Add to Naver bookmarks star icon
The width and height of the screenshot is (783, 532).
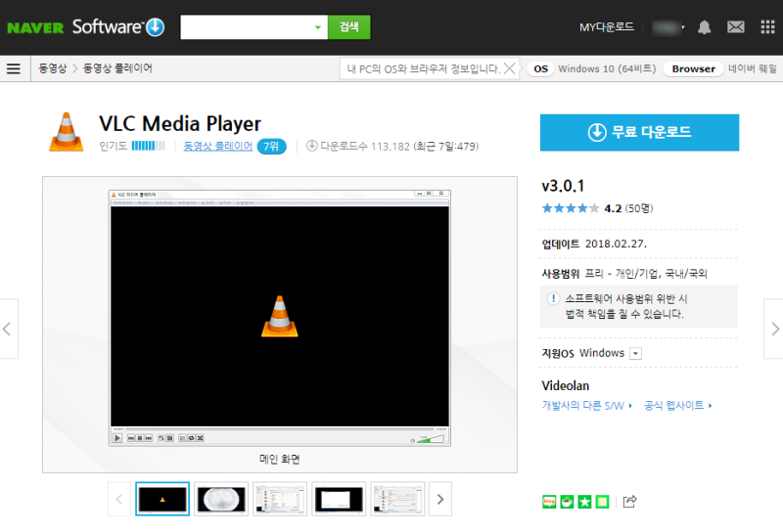click(584, 502)
